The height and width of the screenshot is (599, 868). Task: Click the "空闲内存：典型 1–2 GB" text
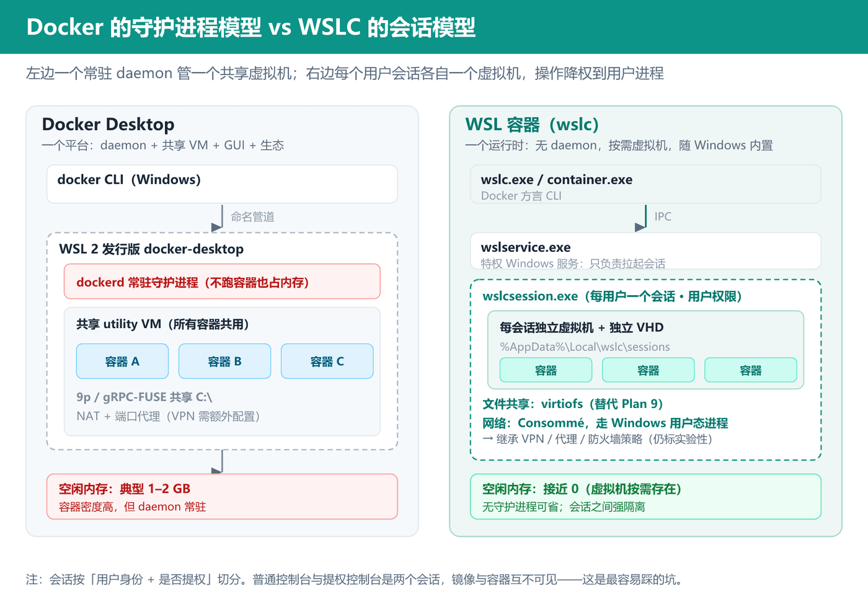click(x=124, y=489)
